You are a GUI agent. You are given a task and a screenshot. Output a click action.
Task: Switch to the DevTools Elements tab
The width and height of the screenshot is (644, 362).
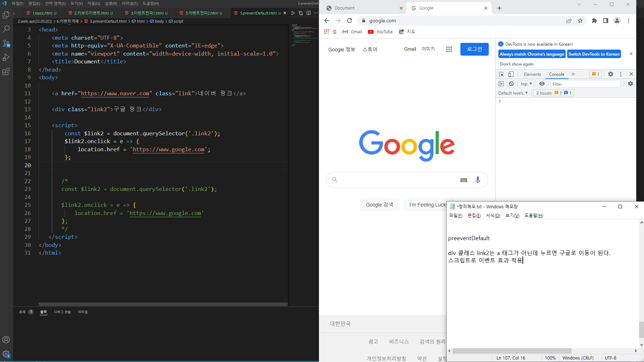[532, 74]
